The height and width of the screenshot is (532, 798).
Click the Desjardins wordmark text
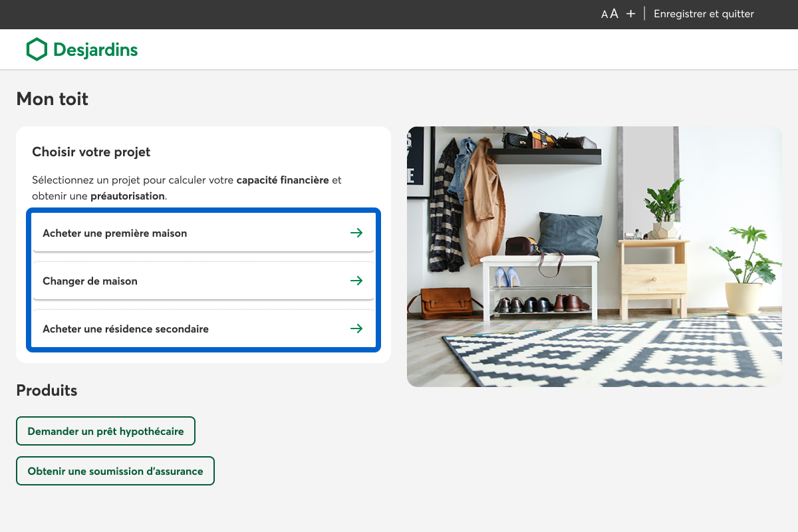(x=95, y=50)
